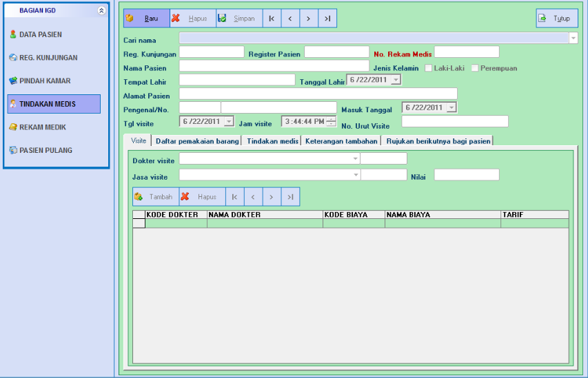Screen dimensions: 588x378
Task: Click the Nilai input field
Action: (467, 175)
